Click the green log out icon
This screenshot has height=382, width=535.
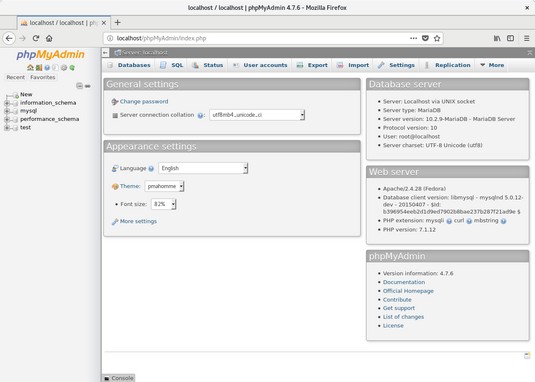pyautogui.click(x=39, y=68)
